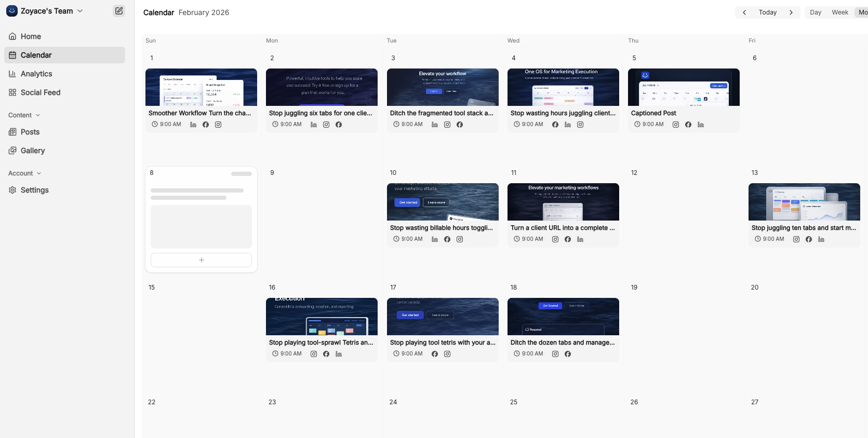Click Instagram icon on 'Captioned Post'
The height and width of the screenshot is (438, 868).
(676, 125)
